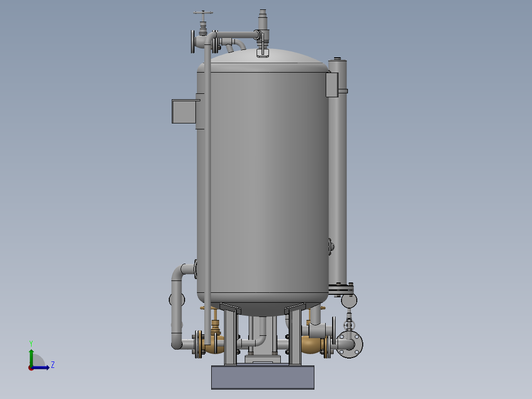Image resolution: width=532 pixels, height=399 pixels.
Task: Select the small nozzle on tank's right side
Action: [x=330, y=246]
